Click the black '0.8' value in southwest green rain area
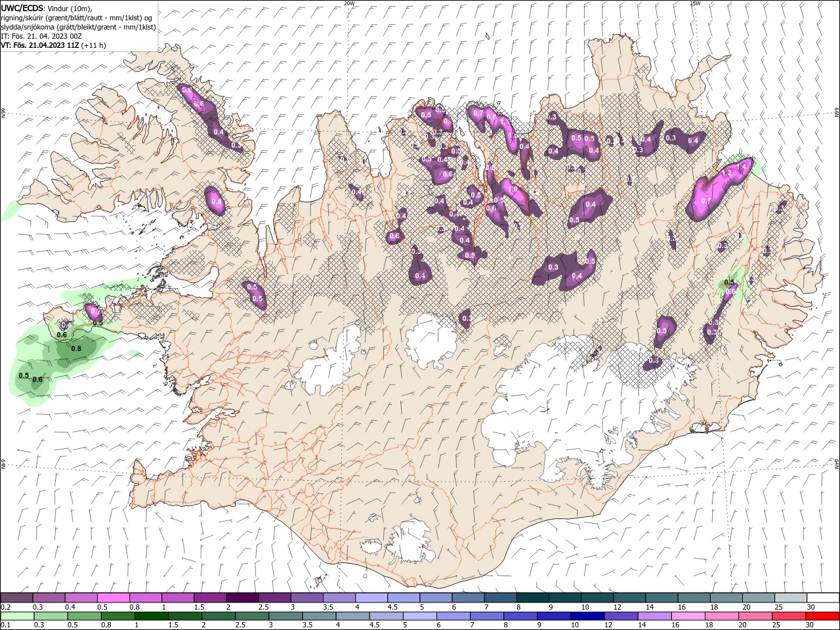The width and height of the screenshot is (840, 630). (76, 348)
